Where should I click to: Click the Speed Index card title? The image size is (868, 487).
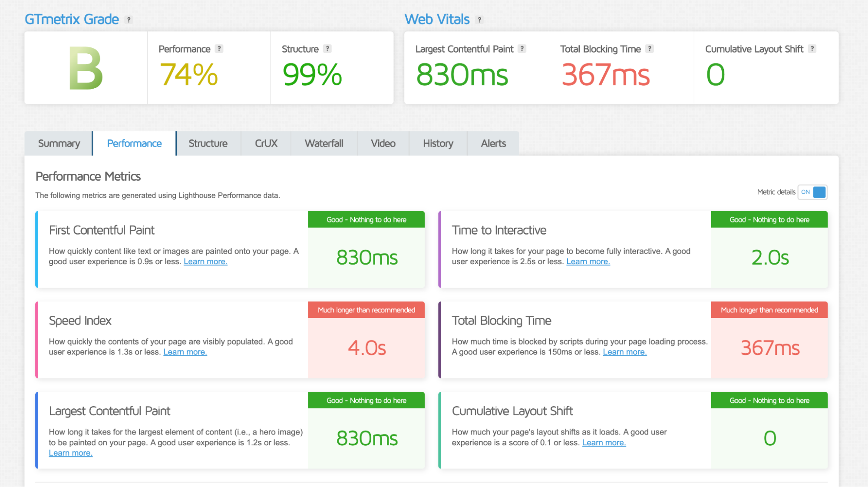click(80, 321)
